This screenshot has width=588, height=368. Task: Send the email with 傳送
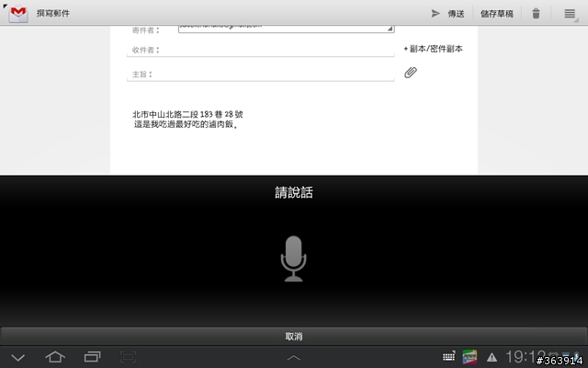(x=447, y=14)
